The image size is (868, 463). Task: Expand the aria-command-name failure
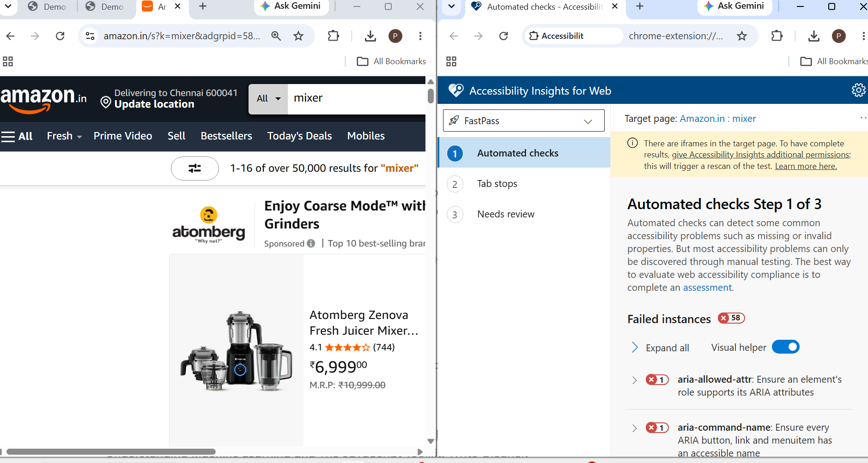(635, 428)
